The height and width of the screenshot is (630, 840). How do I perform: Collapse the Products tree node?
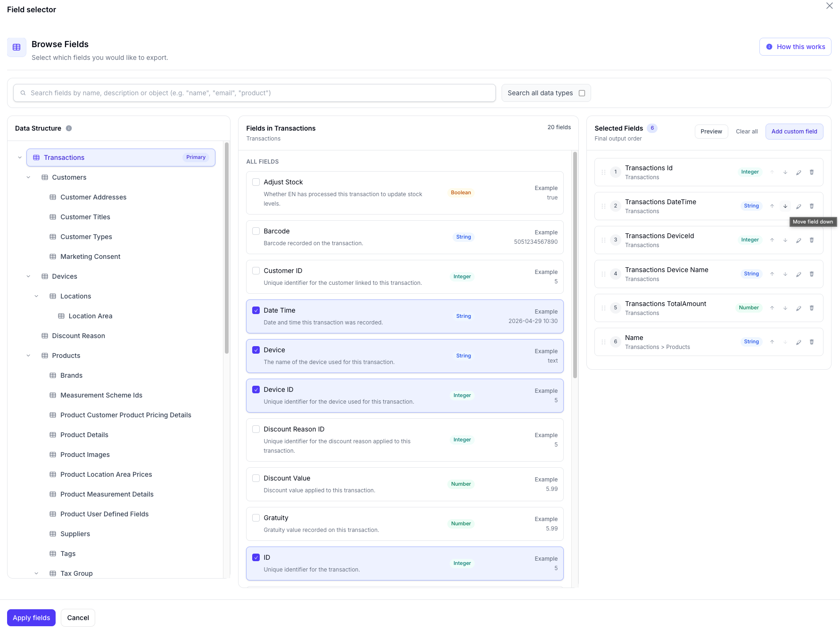(x=28, y=356)
